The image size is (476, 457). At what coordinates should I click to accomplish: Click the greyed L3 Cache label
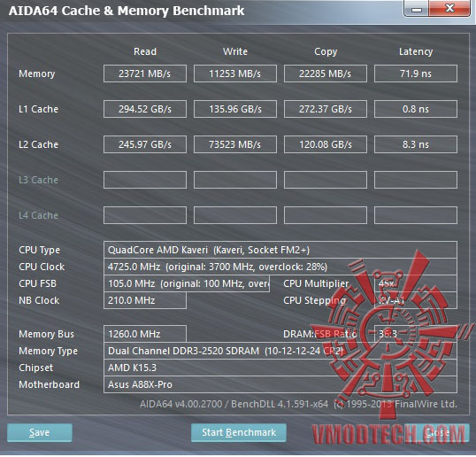(38, 180)
